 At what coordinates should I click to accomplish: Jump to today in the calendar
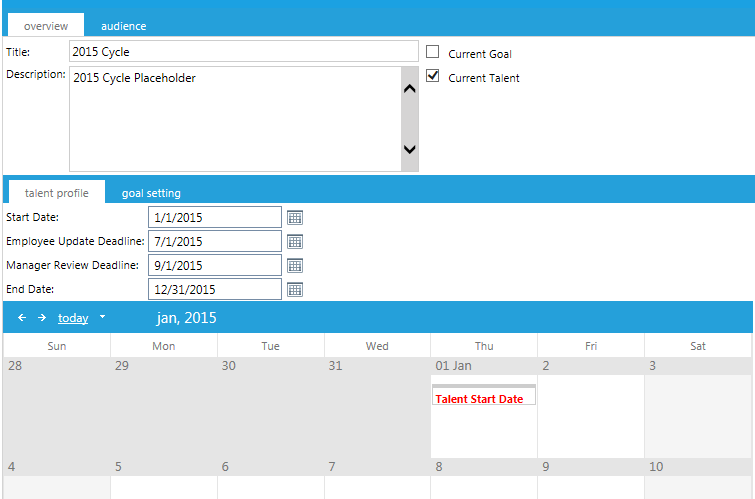pos(73,318)
